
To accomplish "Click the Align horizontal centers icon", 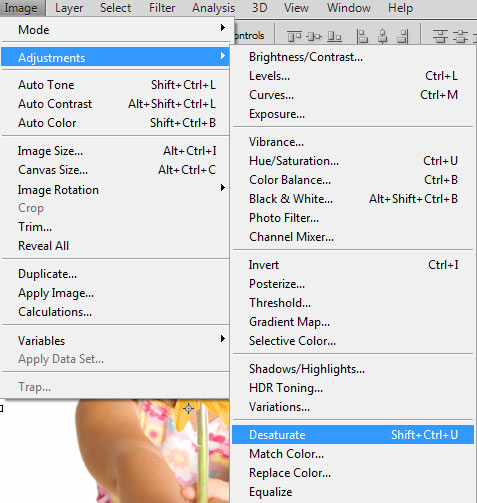I will pyautogui.click(x=383, y=36).
